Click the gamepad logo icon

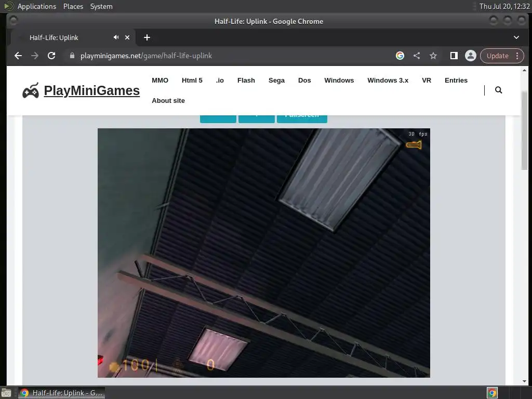tap(31, 90)
